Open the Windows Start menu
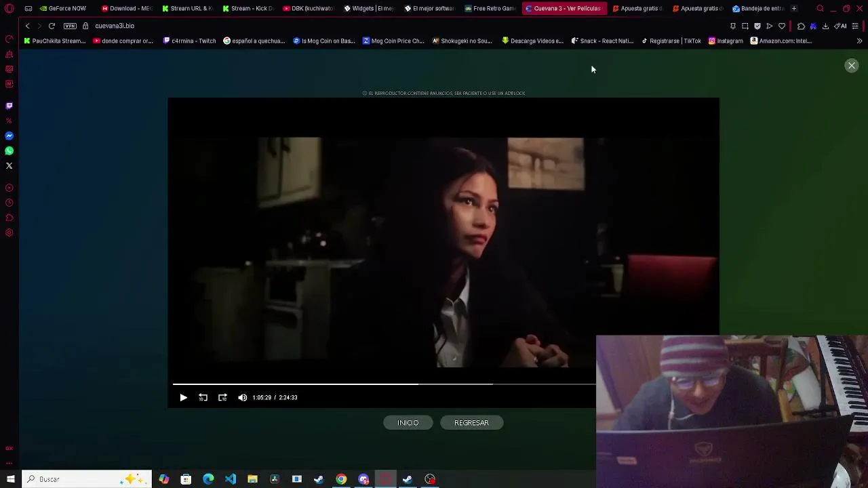 (x=10, y=479)
